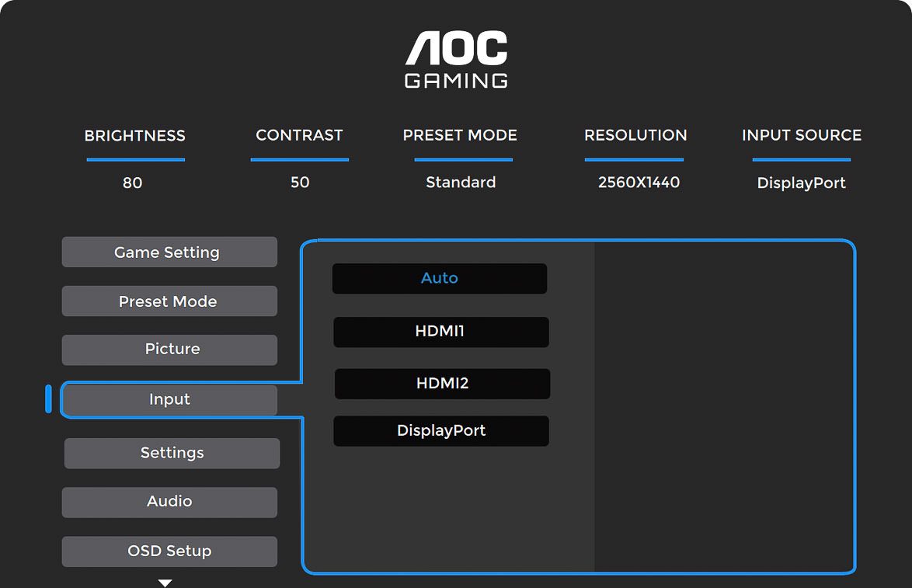
Task: Open the Game Setting menu
Action: coord(169,252)
